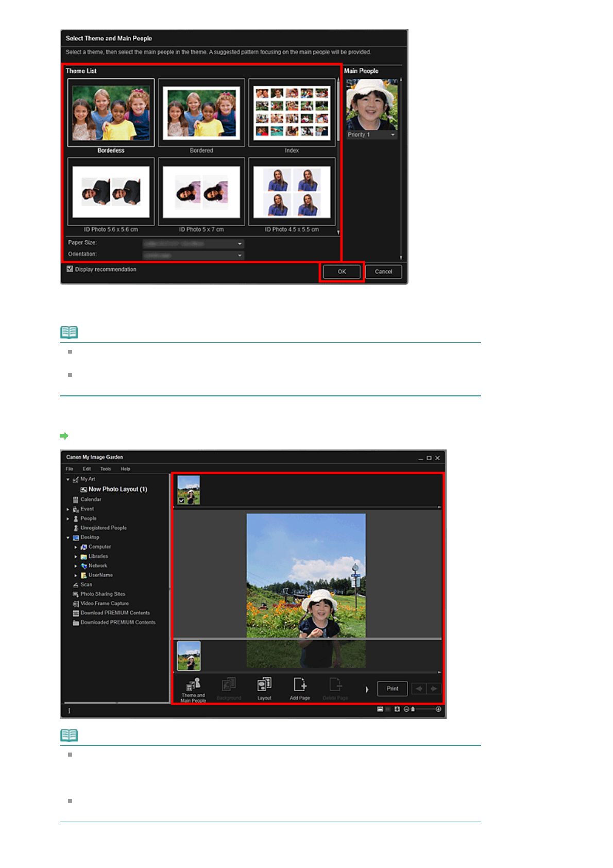Image resolution: width=613 pixels, height=868 pixels.
Task: Expand the People tree node
Action: 68,519
